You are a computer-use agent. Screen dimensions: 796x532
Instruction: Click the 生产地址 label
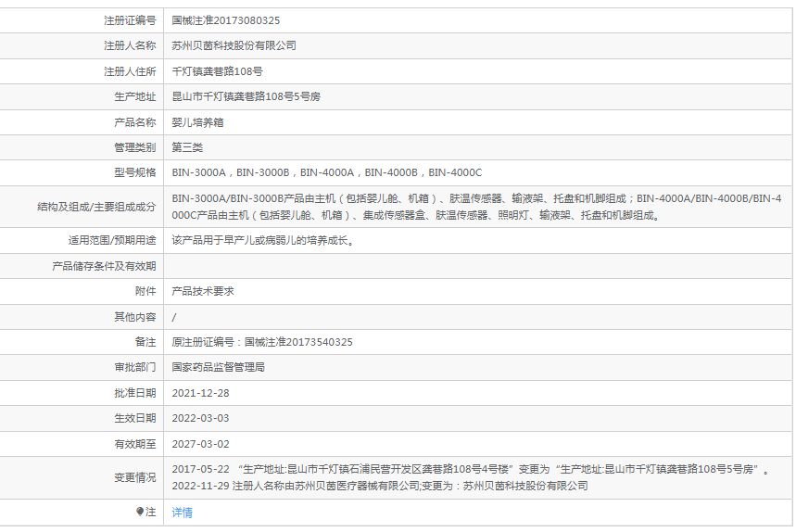pos(135,96)
